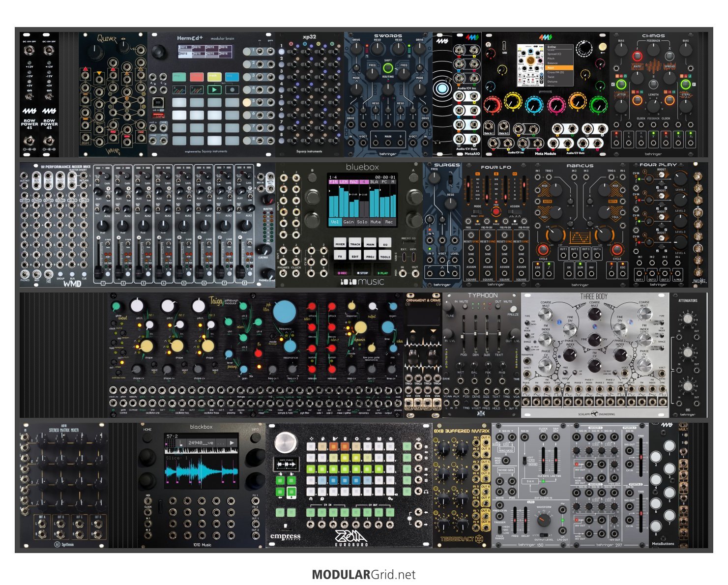Screen dimensions: 728x585
Task: Flip the slide switch on Surges
Action: pos(450,179)
